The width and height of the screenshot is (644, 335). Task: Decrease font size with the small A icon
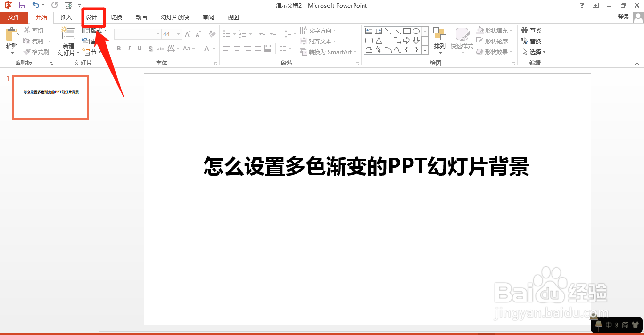[198, 34]
